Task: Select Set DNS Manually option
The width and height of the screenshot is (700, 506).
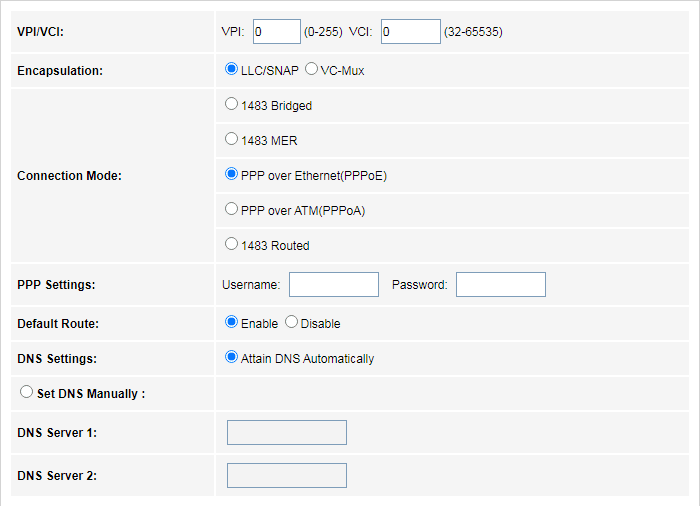Action: pos(27,393)
